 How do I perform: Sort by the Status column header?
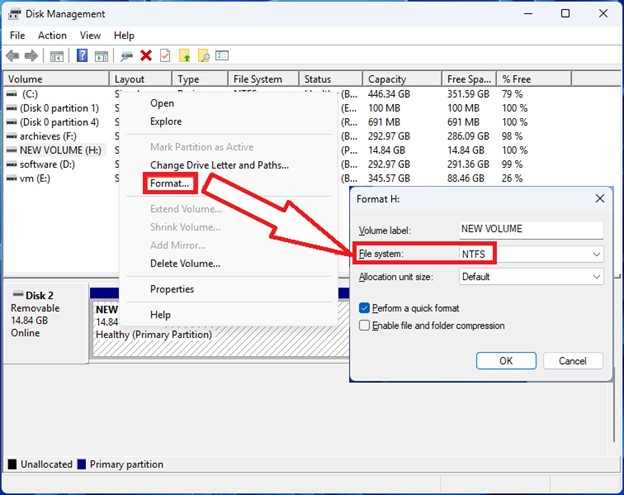point(331,79)
